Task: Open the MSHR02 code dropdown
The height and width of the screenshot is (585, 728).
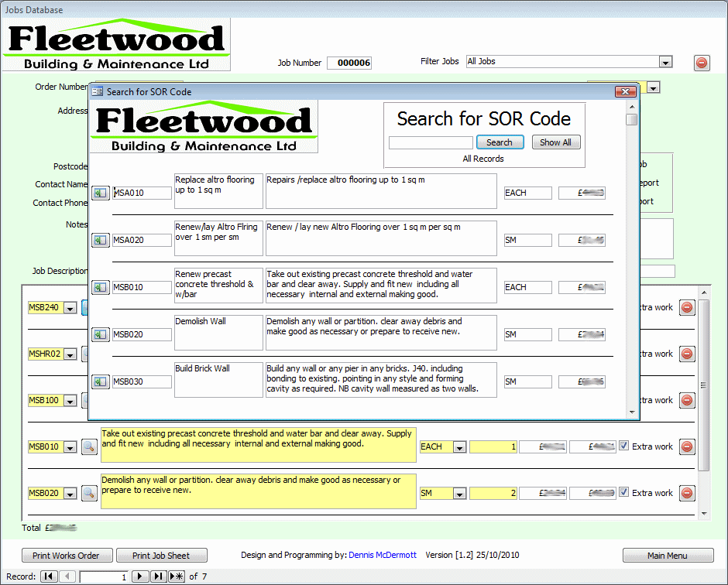Action: tap(70, 354)
